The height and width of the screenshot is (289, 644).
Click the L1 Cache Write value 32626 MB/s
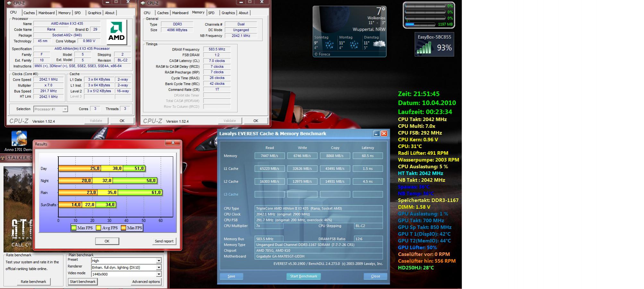tap(302, 169)
